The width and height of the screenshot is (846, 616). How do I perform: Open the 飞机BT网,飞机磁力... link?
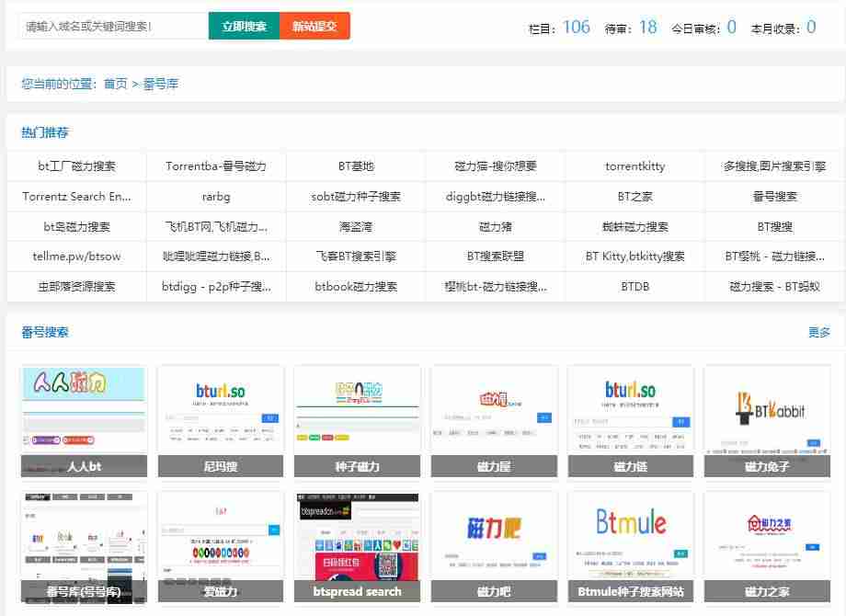216,226
